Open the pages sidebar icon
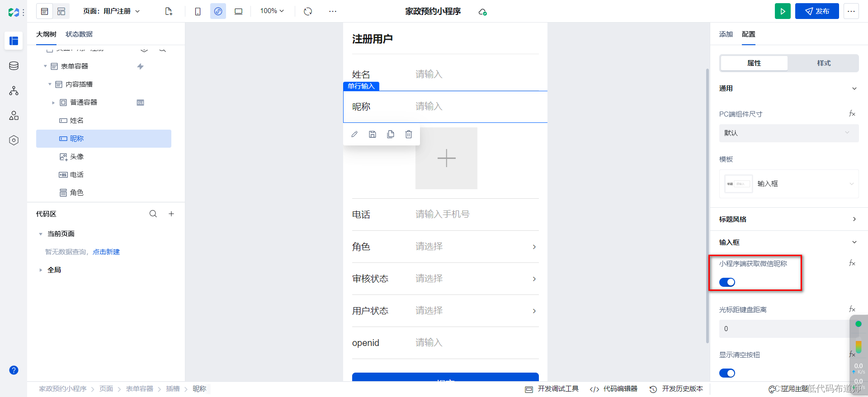 tap(14, 41)
